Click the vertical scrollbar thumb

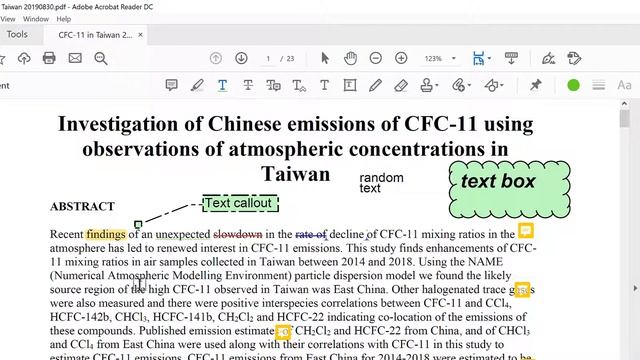(624, 119)
